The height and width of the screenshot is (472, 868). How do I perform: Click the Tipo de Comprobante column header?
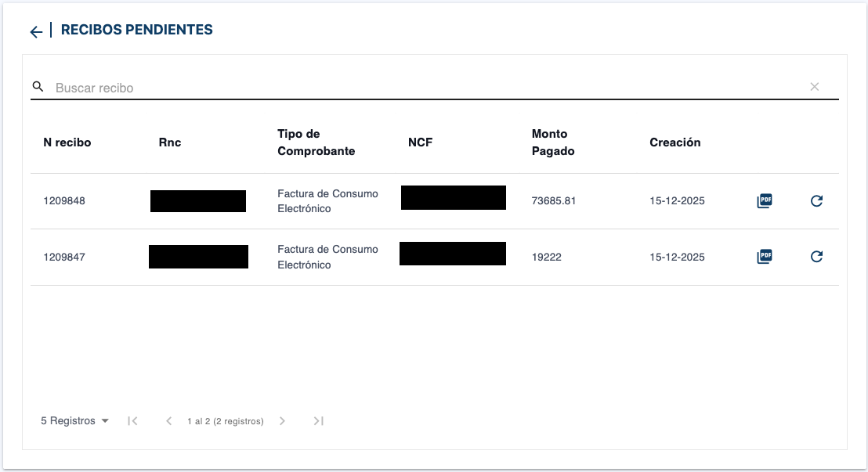pyautogui.click(x=316, y=142)
